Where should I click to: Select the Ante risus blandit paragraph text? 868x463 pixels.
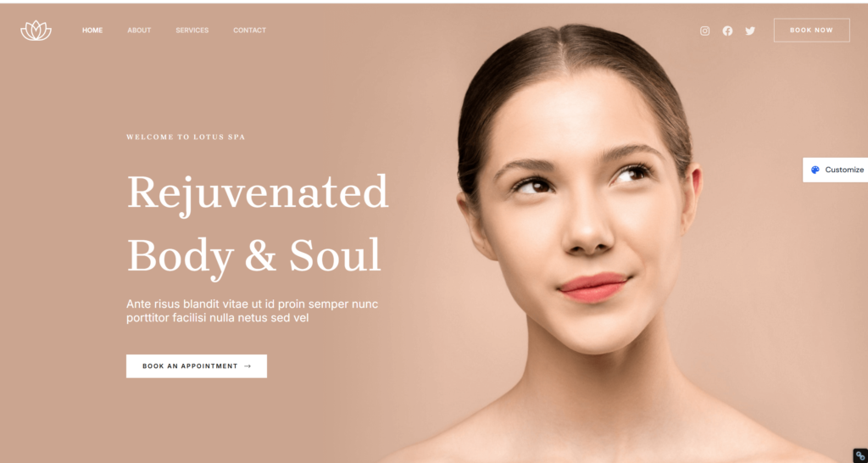click(x=253, y=310)
